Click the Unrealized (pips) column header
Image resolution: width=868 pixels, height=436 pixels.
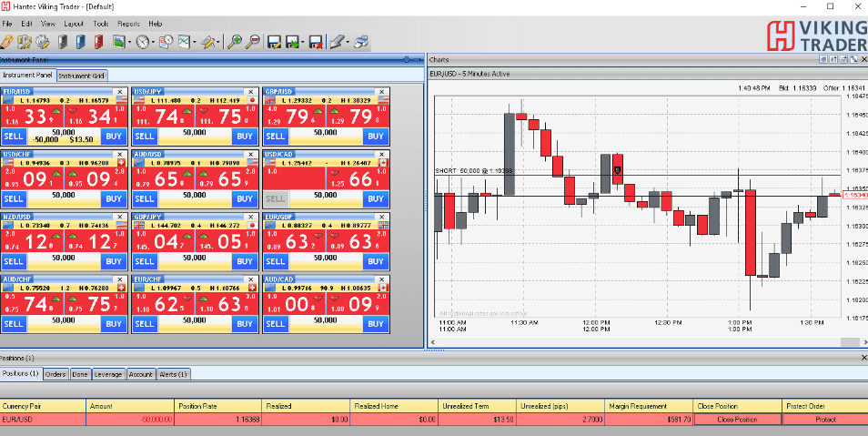pyautogui.click(x=560, y=406)
